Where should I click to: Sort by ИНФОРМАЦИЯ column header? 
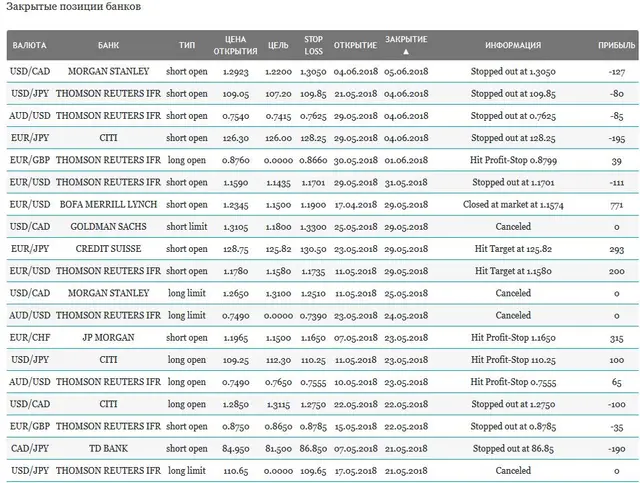coord(513,45)
